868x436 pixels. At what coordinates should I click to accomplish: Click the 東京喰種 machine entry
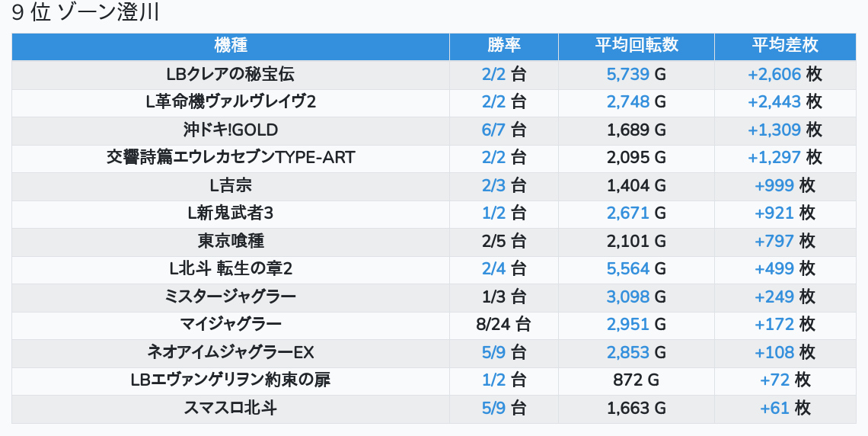pos(230,241)
